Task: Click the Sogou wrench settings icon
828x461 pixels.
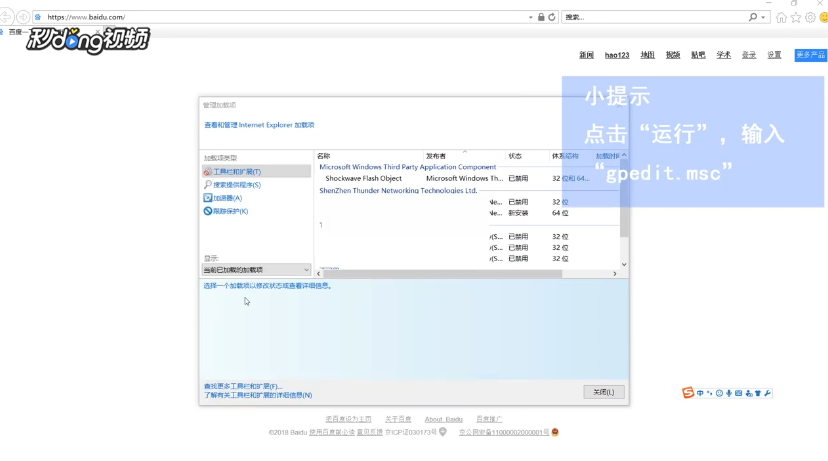Action: (x=767, y=393)
